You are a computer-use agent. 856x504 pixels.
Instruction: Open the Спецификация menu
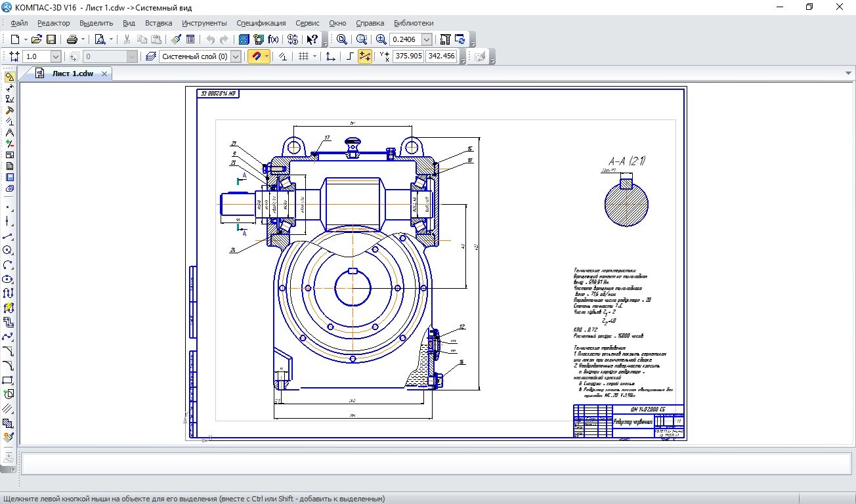point(261,23)
